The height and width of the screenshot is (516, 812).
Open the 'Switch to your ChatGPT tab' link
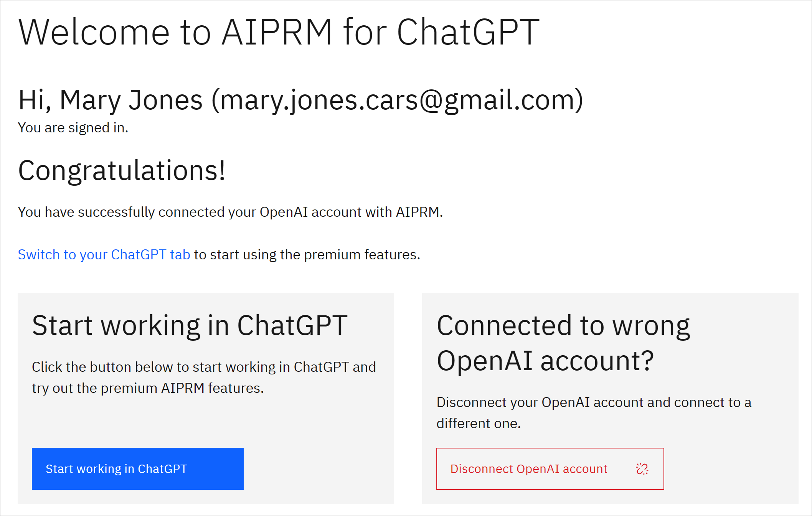[104, 255]
